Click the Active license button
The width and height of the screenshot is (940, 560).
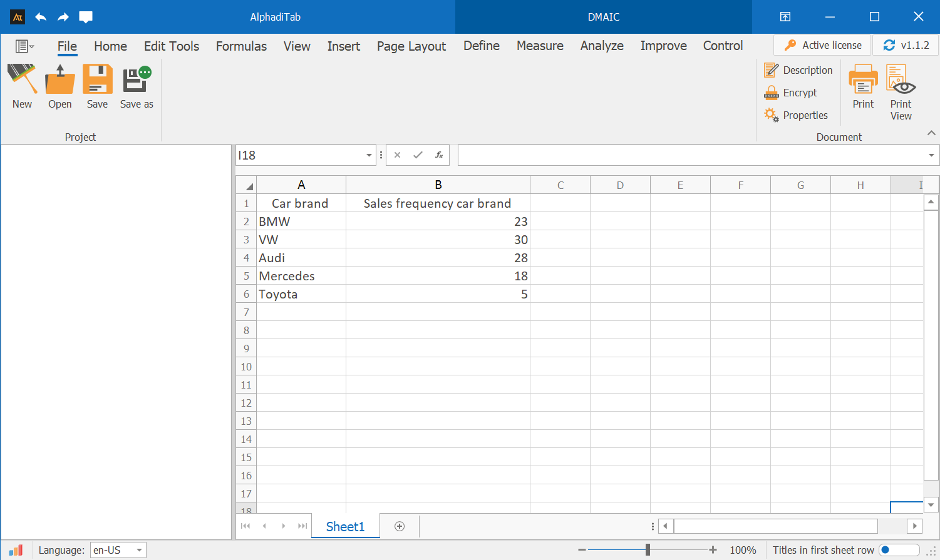[822, 45]
